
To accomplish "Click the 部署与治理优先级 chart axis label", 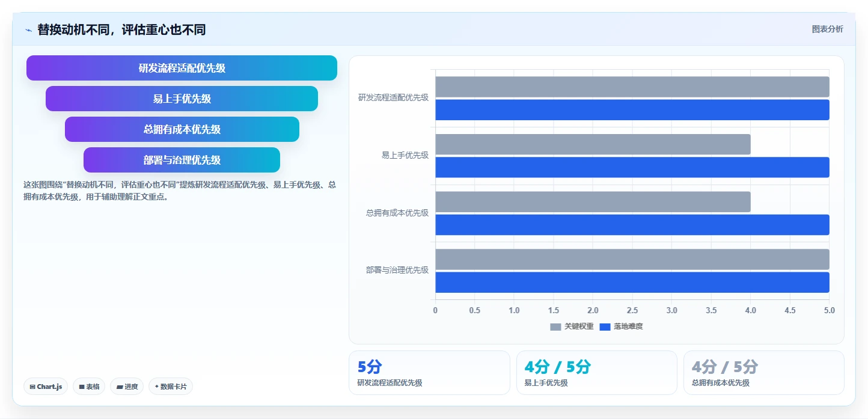I will 397,270.
